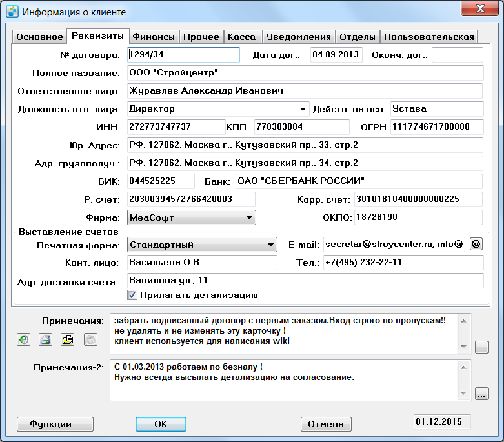This screenshot has height=442, width=504.
Task: Click the down arrow of Примечания scrollbar
Action: (x=463, y=347)
